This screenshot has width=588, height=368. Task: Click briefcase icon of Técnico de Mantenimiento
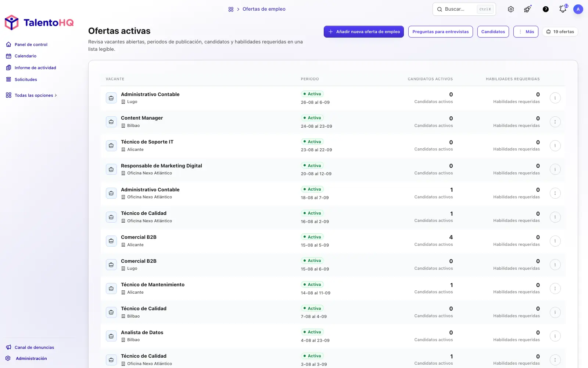point(111,289)
